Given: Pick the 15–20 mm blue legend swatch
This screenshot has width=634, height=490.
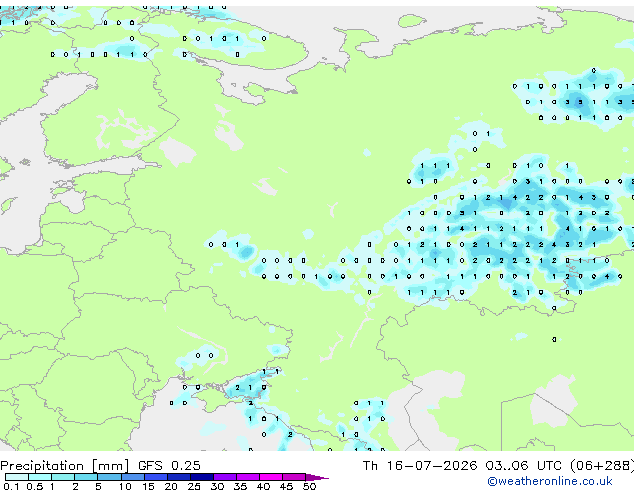Looking at the screenshot, I should 155,477.
